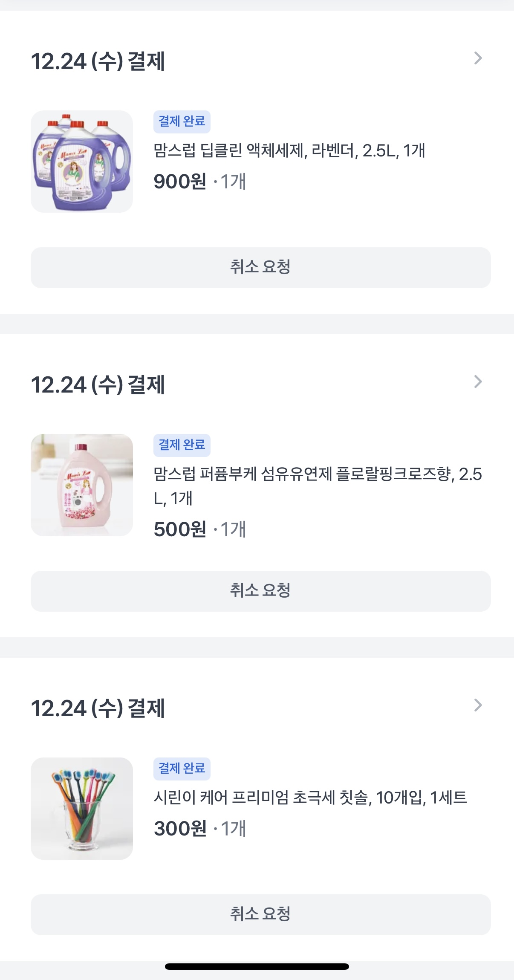The image size is (514, 980).
Task: Open 맘스럽 딥클린 액체세제 product title
Action: (x=289, y=150)
